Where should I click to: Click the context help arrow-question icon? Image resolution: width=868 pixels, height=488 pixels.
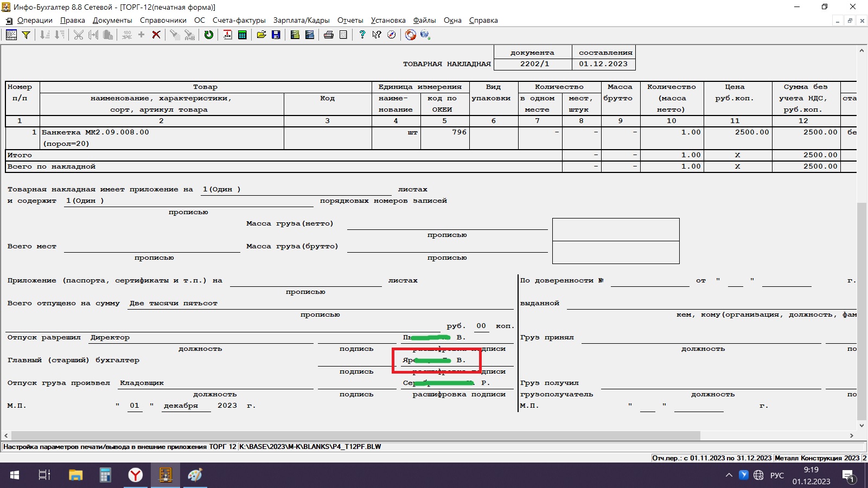click(377, 35)
